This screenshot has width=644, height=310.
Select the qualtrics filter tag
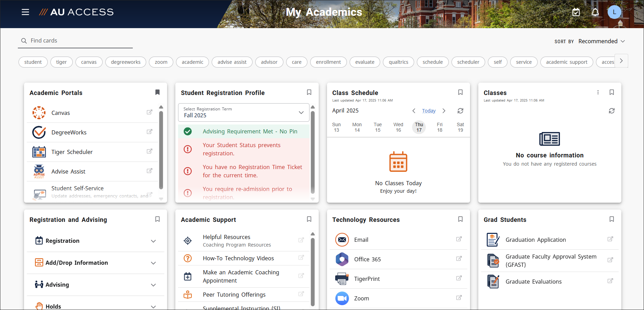coord(398,62)
